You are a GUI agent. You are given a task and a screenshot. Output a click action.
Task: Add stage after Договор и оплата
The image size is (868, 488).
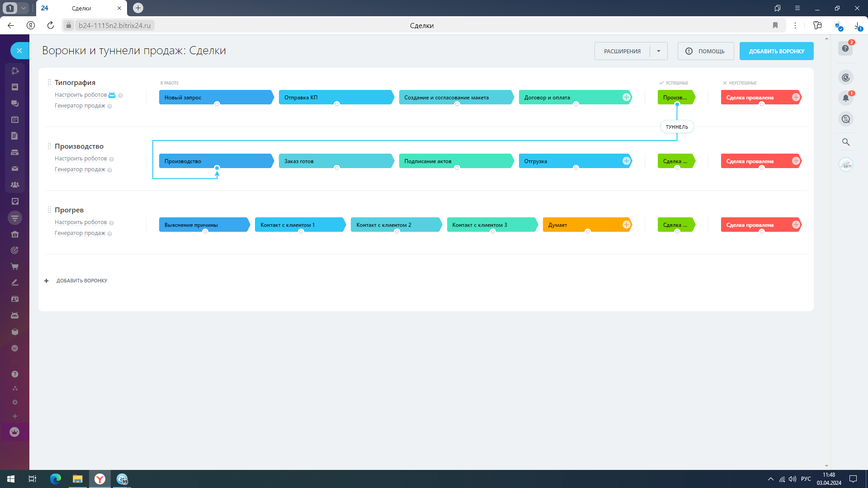click(626, 97)
